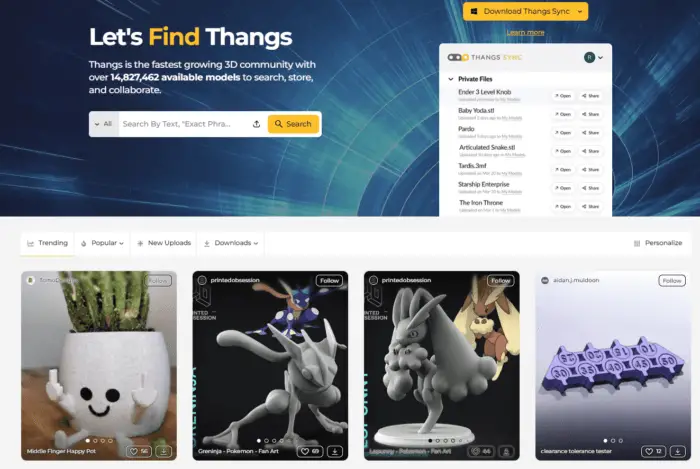Follow printedobsession on the Lopunny card
Viewport: 700px width, 469px height.
coord(500,280)
